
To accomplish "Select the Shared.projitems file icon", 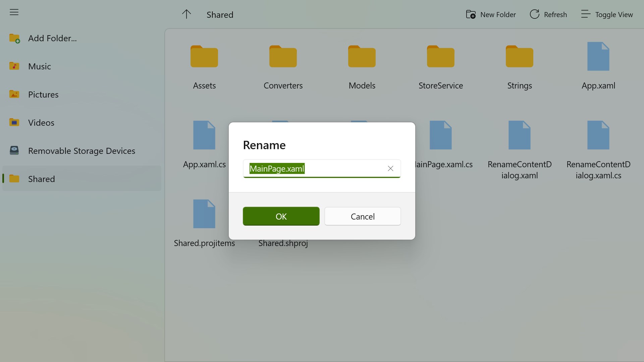I will tap(204, 214).
